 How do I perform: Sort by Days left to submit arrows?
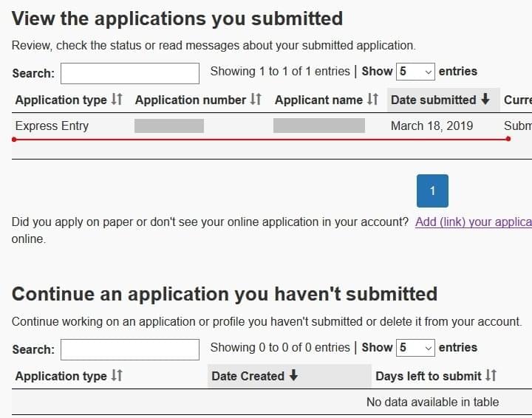pos(491,376)
